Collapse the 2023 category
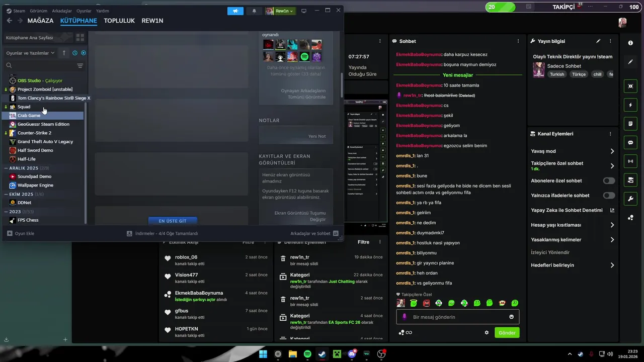 tap(44, 212)
